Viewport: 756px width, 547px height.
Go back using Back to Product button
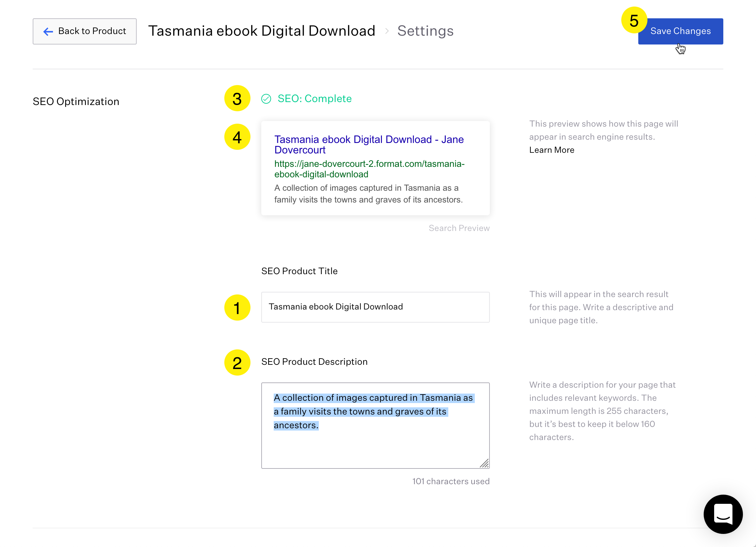point(85,31)
